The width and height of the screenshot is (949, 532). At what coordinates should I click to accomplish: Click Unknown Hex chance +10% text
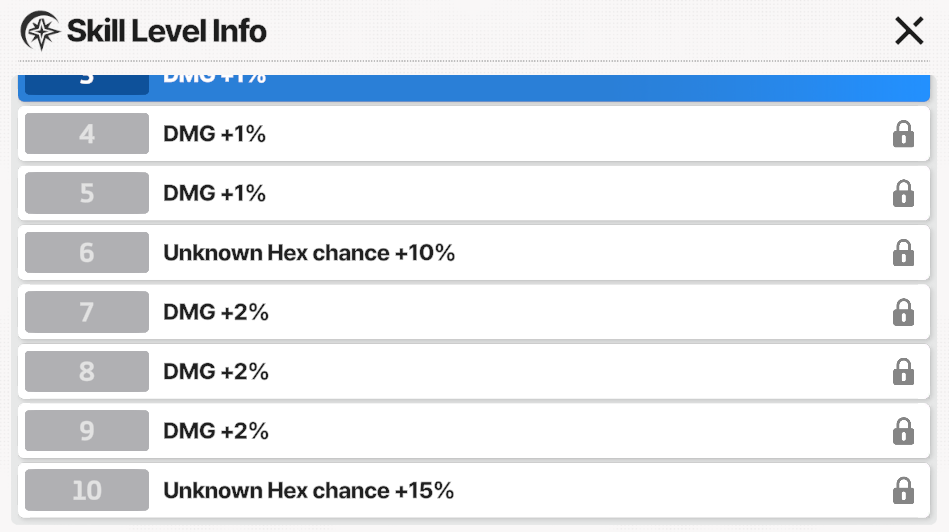(x=309, y=253)
